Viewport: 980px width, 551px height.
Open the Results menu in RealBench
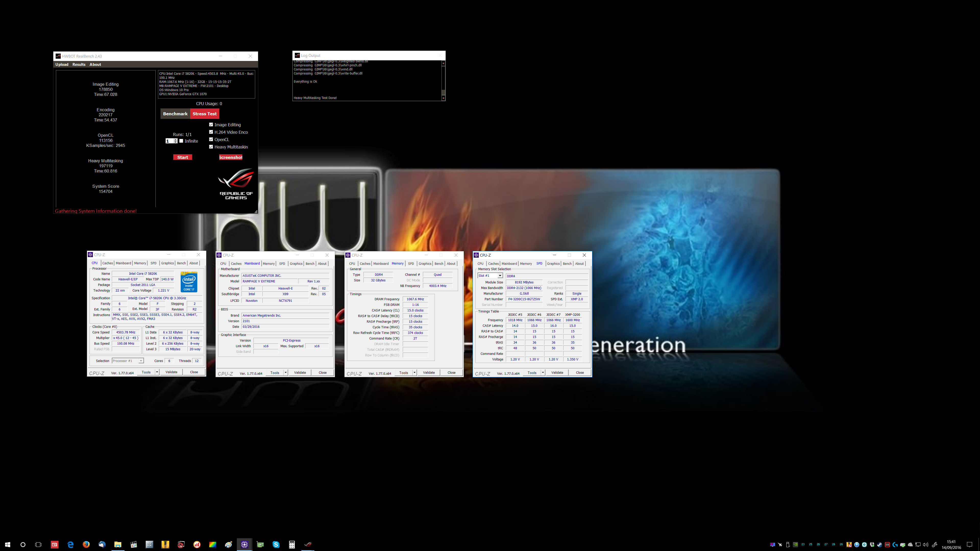[79, 64]
